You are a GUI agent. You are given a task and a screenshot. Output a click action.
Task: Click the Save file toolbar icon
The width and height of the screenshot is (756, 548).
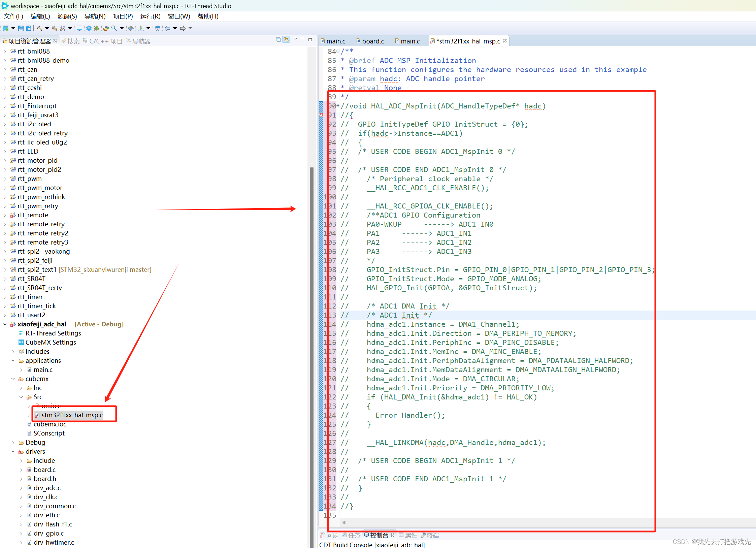coord(21,28)
